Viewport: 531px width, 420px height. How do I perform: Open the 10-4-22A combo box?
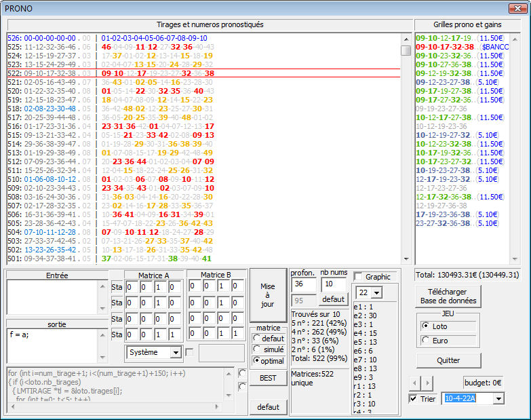pos(498,399)
